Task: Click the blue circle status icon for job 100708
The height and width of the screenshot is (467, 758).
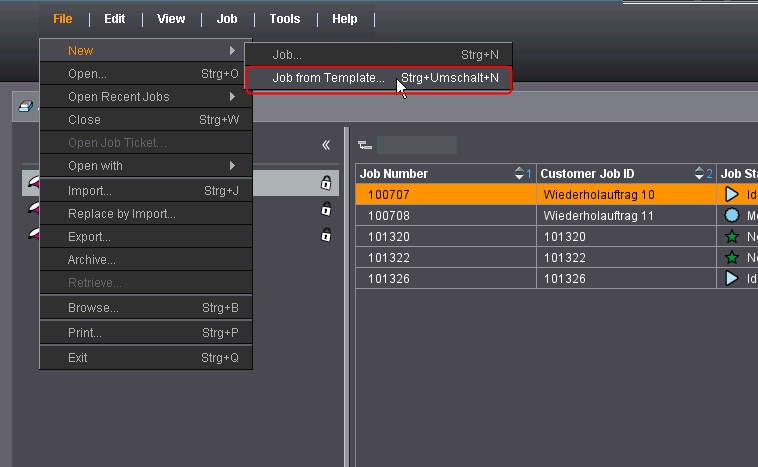Action: (x=732, y=215)
